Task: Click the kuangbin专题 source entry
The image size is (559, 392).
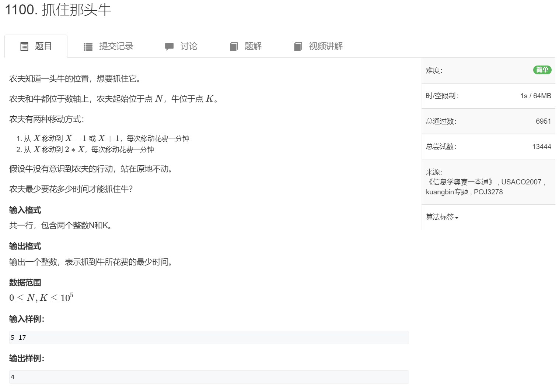Action: click(449, 192)
